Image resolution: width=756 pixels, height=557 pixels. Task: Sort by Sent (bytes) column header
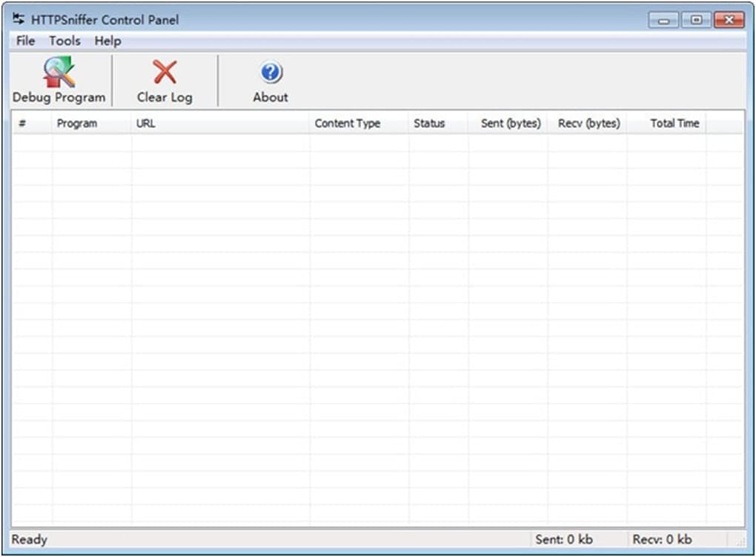[507, 124]
